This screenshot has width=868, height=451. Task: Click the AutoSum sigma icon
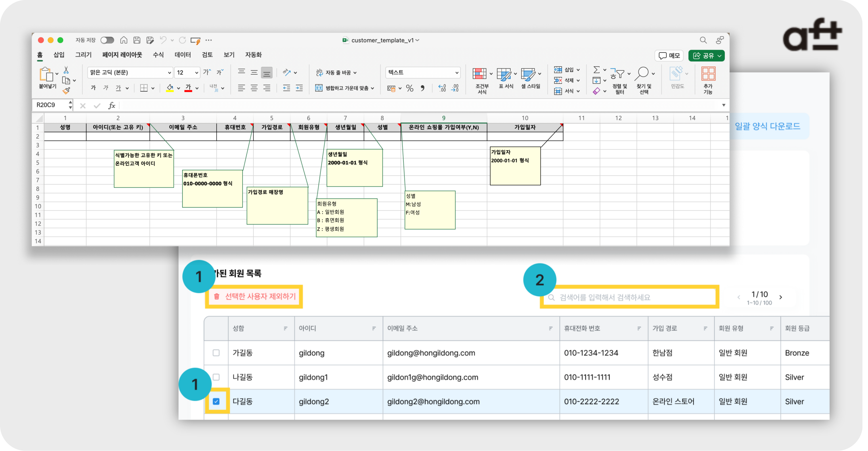point(596,70)
